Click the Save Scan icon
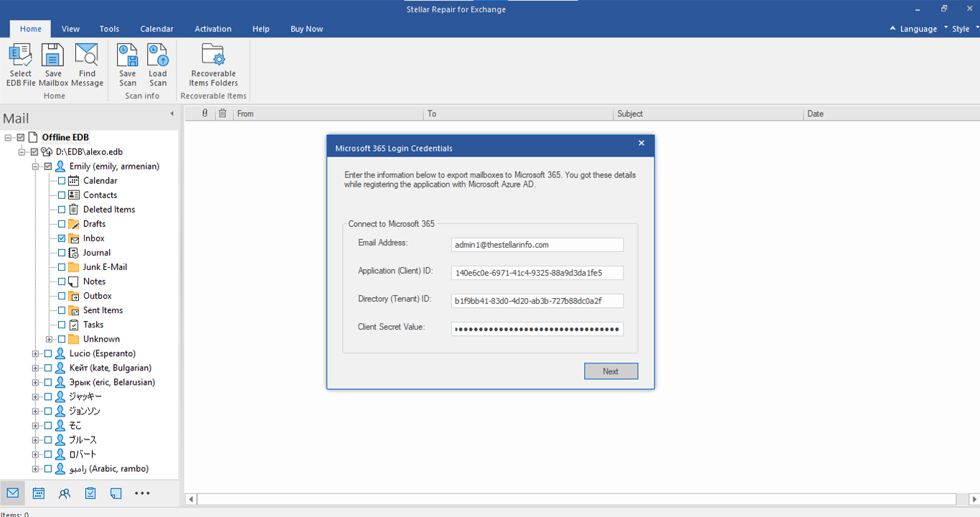Viewport: 980px width, 517px height. click(x=128, y=56)
